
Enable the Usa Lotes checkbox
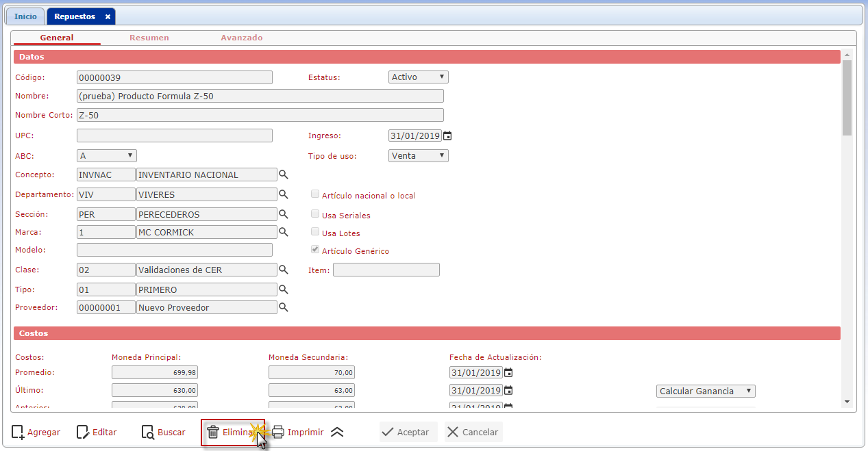pos(315,233)
